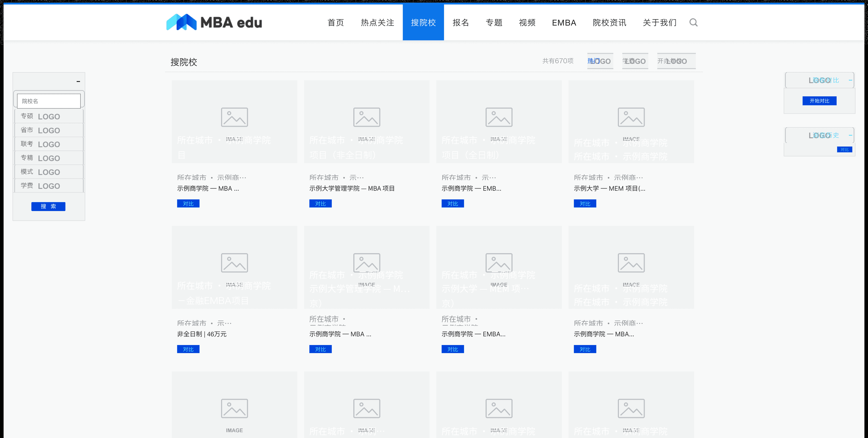
Task: Open 专题 in the top navigation
Action: pyautogui.click(x=494, y=23)
